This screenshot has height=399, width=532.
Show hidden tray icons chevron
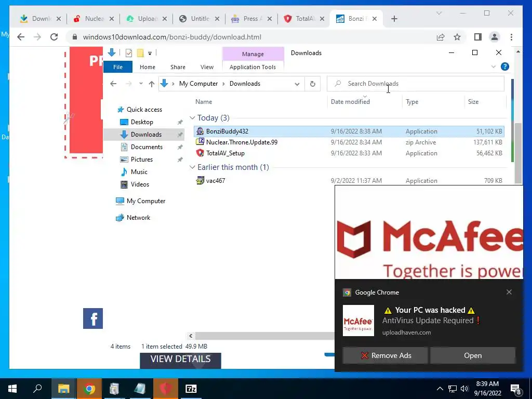(x=440, y=389)
